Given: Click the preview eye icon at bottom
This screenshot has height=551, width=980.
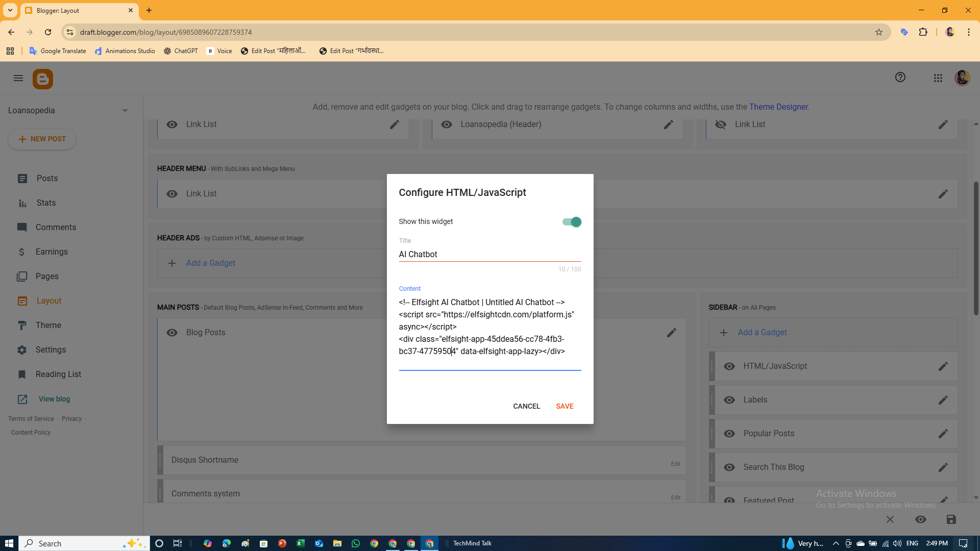Looking at the screenshot, I should coord(920,519).
